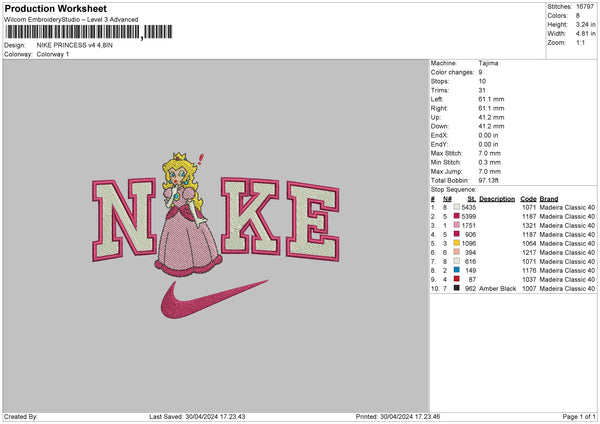The width and height of the screenshot is (600, 424).
Task: Click the 'Colorway 1' value
Action: coord(53,54)
